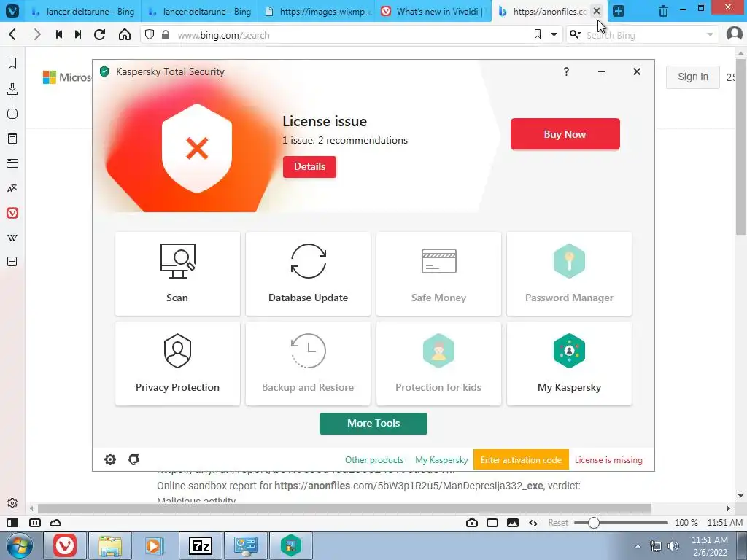The width and height of the screenshot is (747, 560).
Task: Open Kaspersky settings gear icon
Action: pos(110,459)
